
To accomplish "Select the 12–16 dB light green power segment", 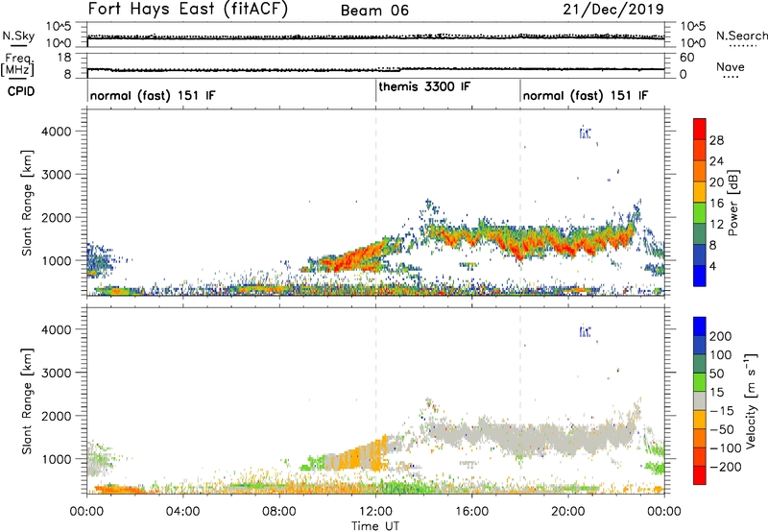I will (700, 213).
